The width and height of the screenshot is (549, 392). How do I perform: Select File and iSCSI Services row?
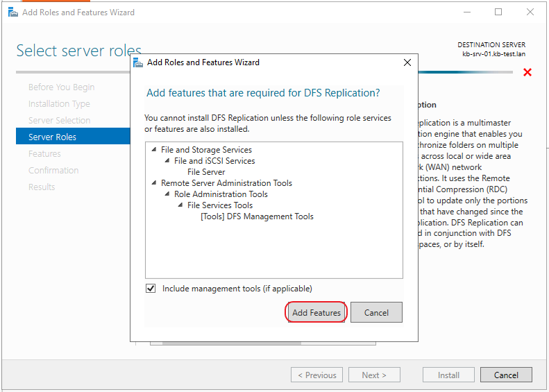pos(214,161)
